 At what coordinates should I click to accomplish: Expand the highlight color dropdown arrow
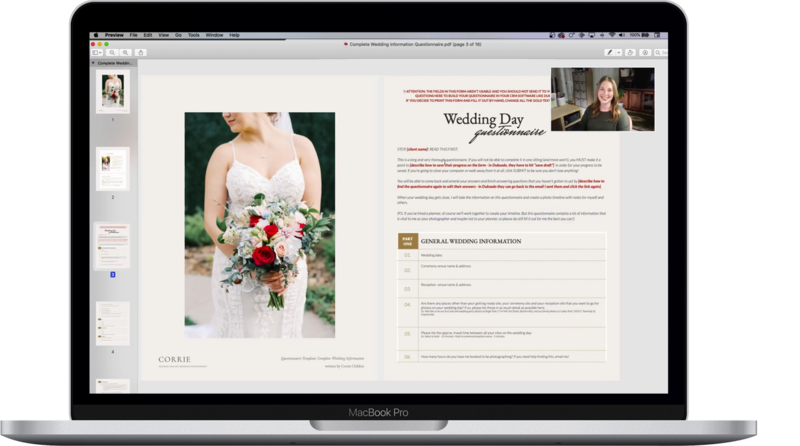click(x=618, y=50)
